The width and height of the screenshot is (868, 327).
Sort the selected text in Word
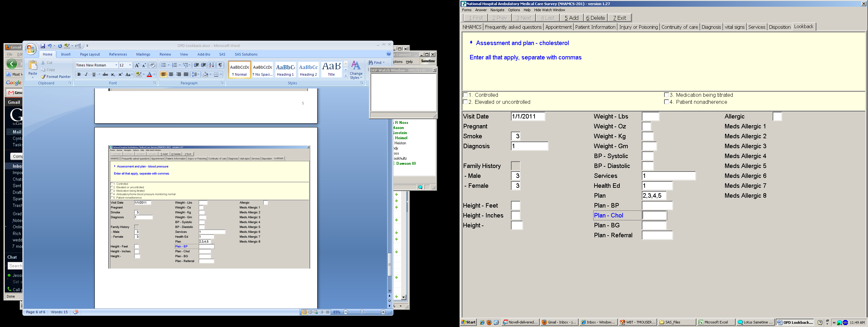[211, 65]
